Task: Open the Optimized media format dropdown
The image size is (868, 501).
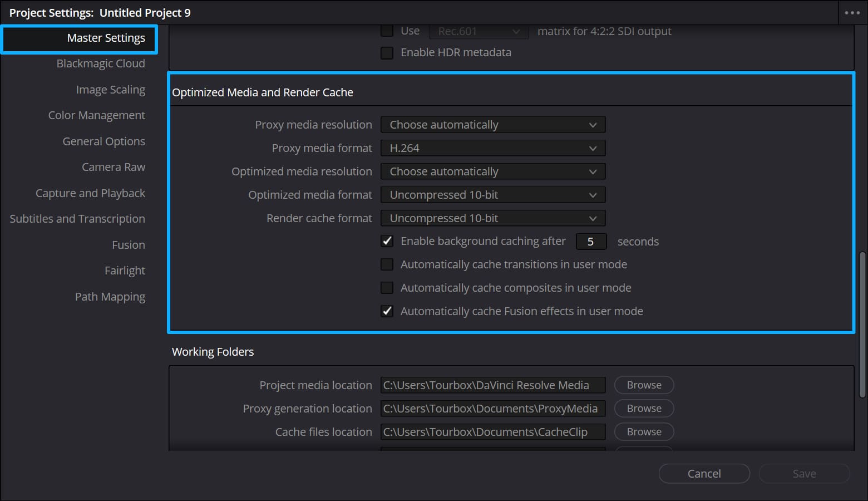Action: [x=492, y=194]
